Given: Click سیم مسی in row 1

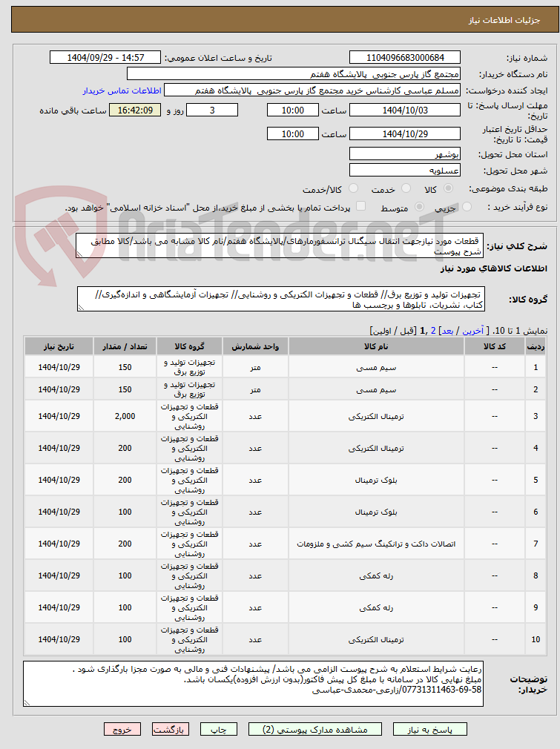Looking at the screenshot, I should [376, 367].
